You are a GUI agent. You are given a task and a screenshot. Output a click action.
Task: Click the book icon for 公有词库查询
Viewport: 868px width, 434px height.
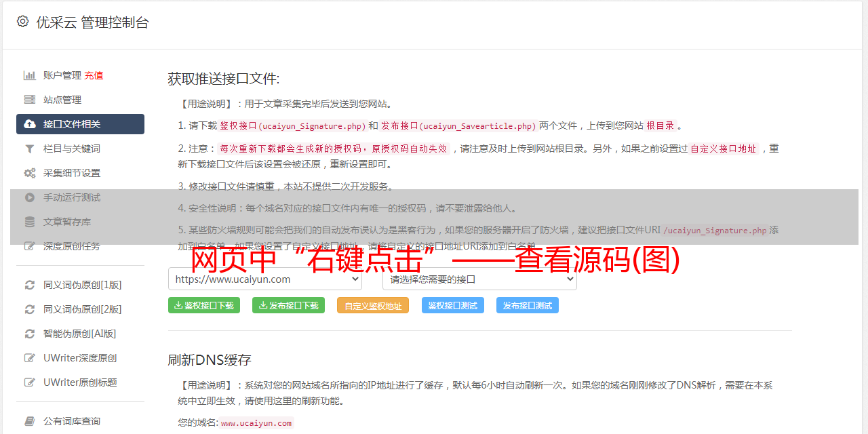(x=30, y=421)
